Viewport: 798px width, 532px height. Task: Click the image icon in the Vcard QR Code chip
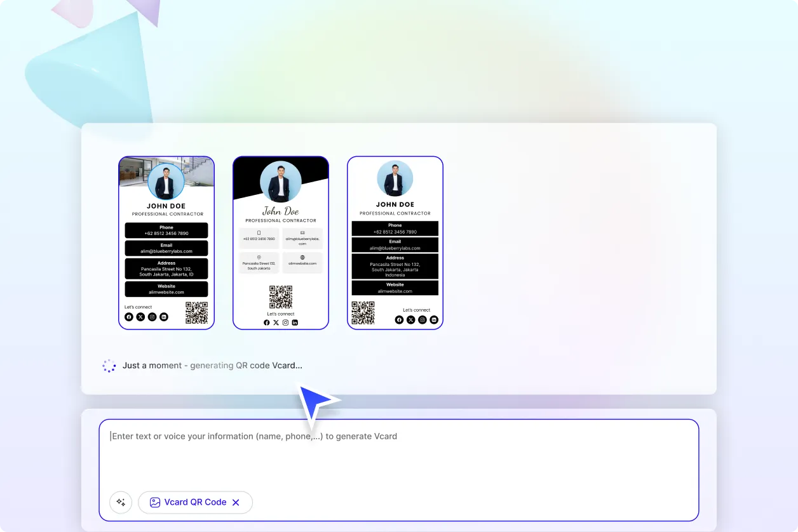click(x=154, y=502)
